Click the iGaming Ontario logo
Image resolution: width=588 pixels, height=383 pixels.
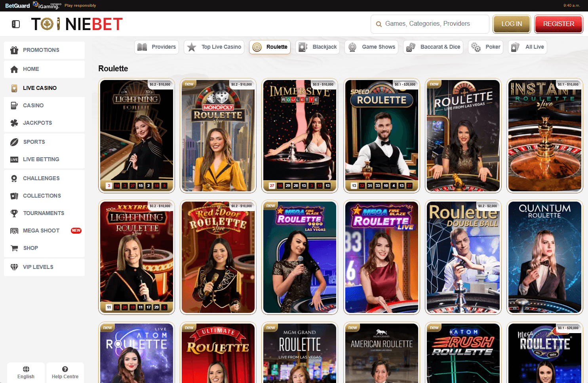click(x=47, y=6)
